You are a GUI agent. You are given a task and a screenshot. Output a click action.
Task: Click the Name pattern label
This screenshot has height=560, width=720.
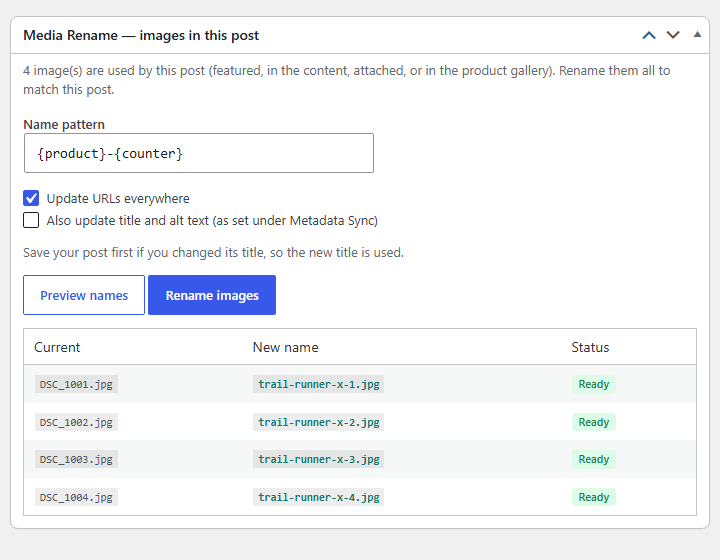click(64, 124)
